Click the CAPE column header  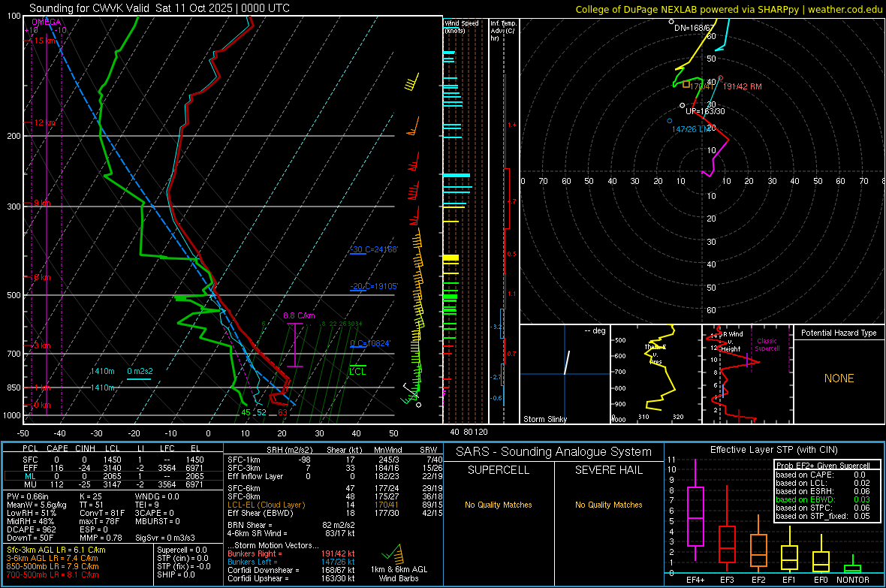pos(57,448)
